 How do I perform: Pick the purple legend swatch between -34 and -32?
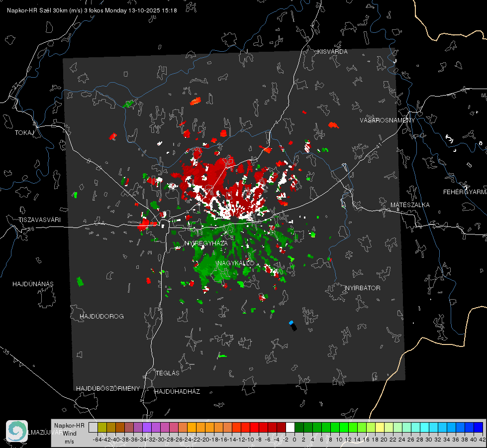[x=147, y=427]
